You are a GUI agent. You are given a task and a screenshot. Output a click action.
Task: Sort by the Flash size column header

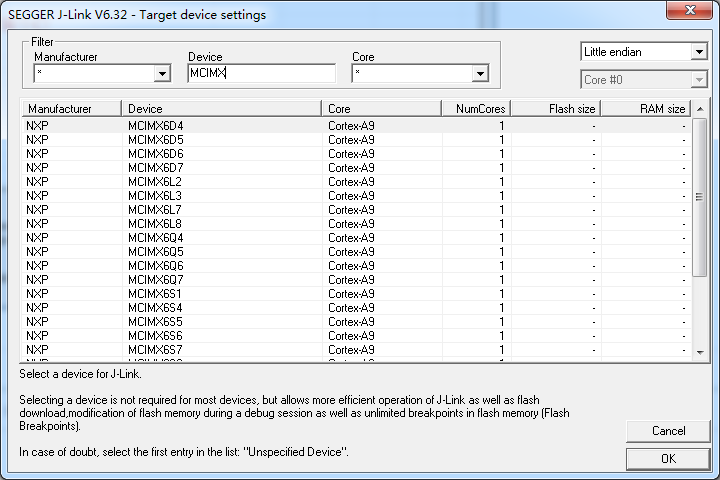[x=557, y=109]
